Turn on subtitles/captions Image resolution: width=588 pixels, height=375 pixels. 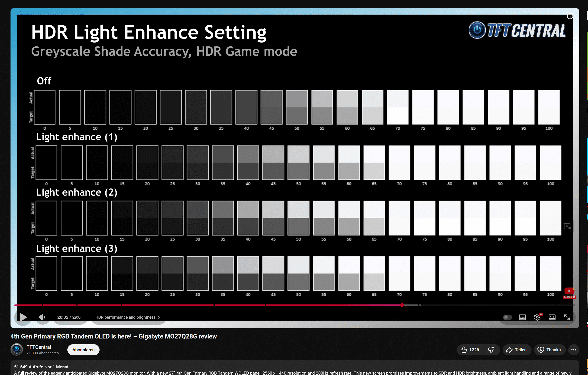522,317
